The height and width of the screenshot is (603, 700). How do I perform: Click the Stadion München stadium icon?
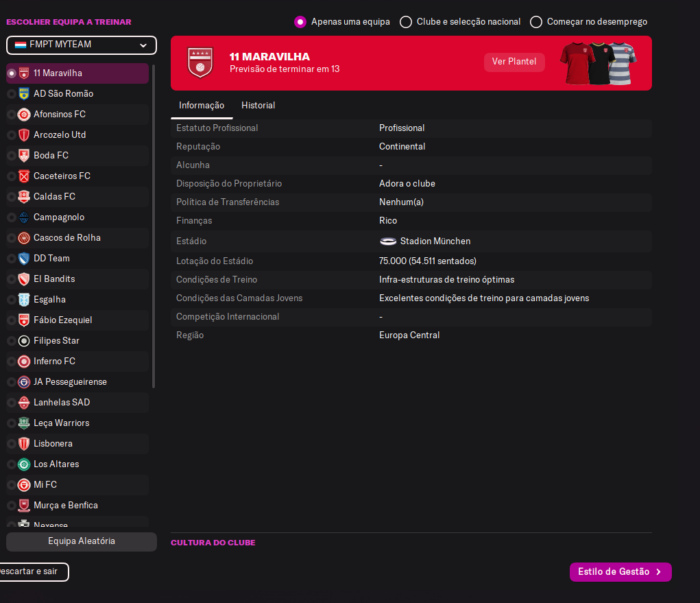click(x=388, y=241)
